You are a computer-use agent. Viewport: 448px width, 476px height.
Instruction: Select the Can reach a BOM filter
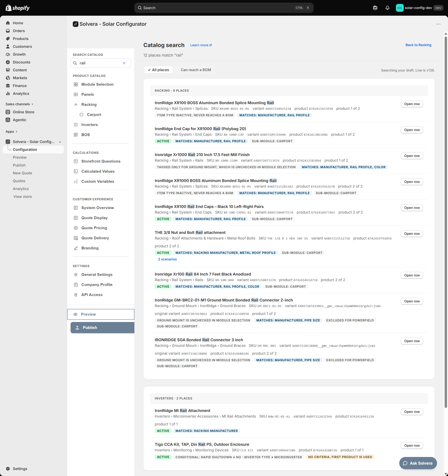pyautogui.click(x=196, y=70)
